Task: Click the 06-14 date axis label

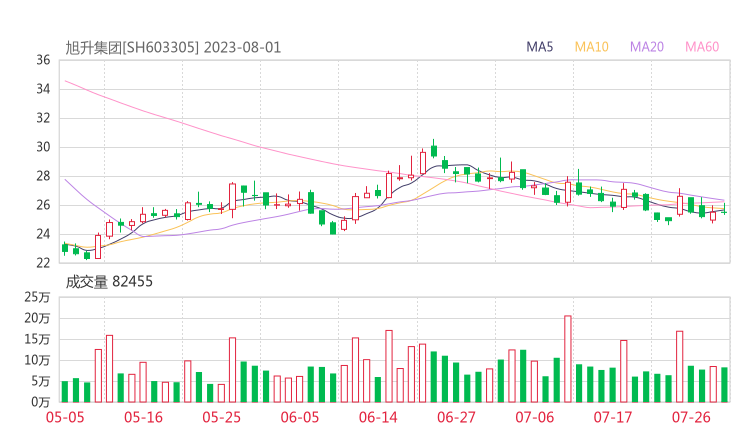Action: (378, 417)
